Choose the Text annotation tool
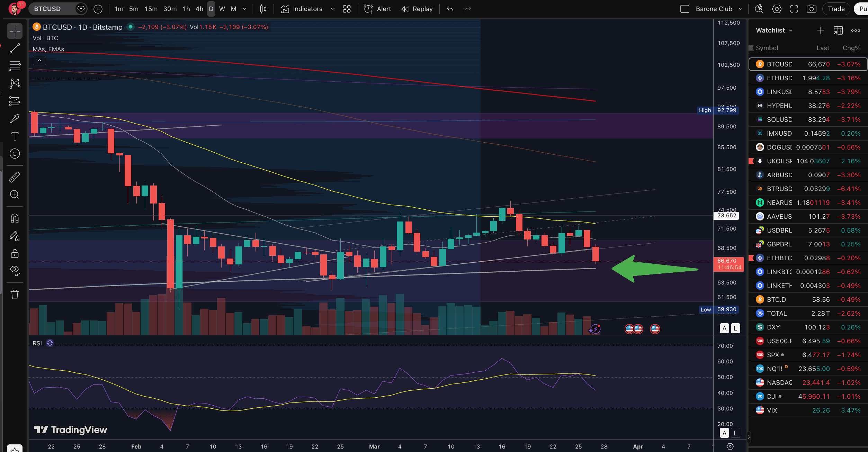Screen dimensions: 868x452 15,136
